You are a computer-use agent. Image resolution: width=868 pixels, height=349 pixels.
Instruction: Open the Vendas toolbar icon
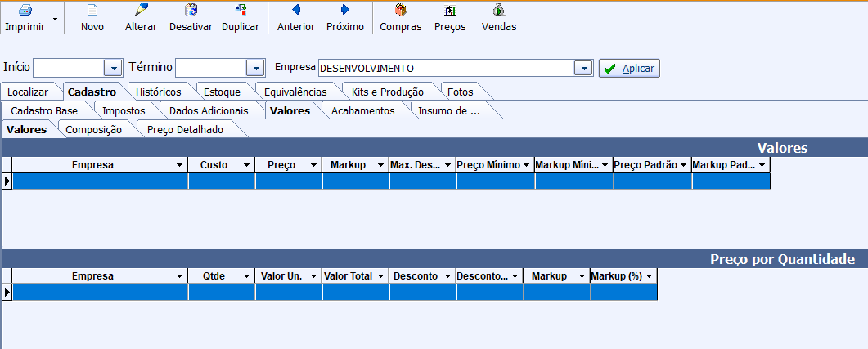pyautogui.click(x=498, y=11)
